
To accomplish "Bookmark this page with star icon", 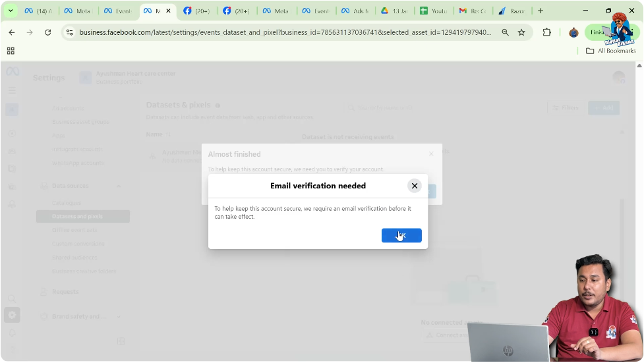I will 521,32.
